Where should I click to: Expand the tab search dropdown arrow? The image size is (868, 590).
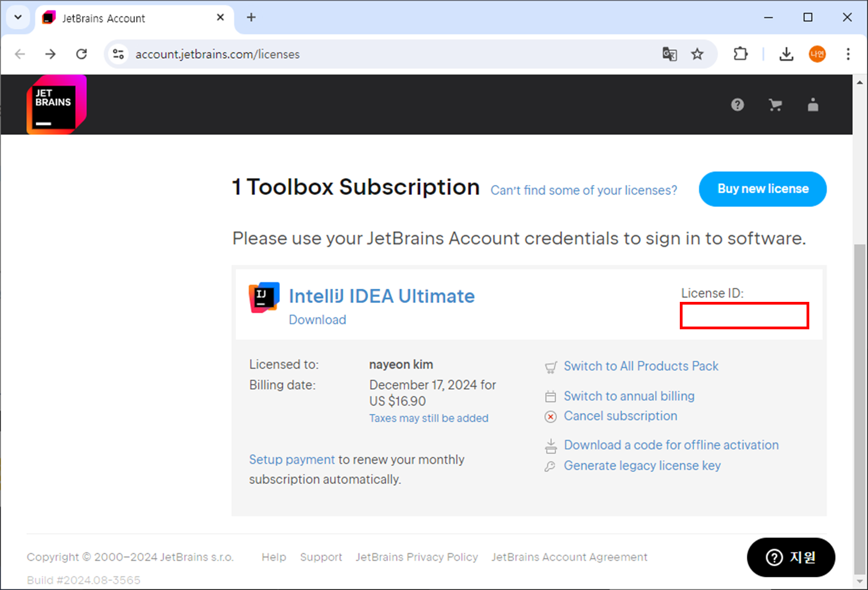18,17
